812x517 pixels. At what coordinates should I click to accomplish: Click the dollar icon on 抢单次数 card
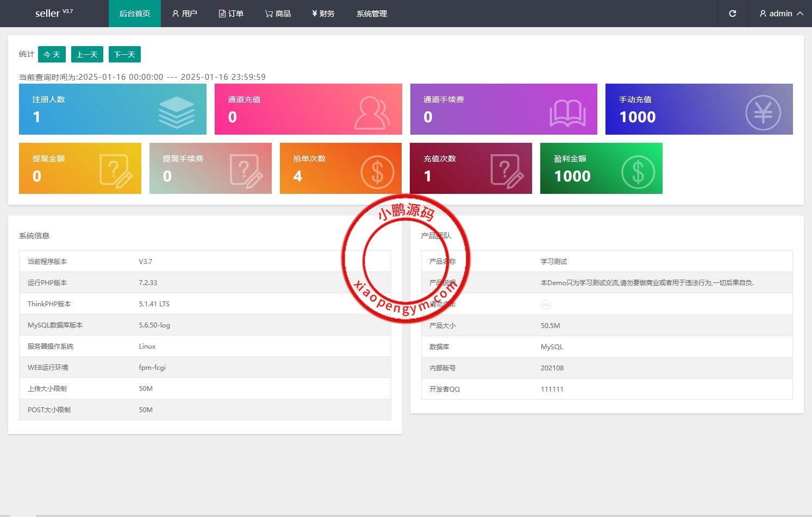point(377,172)
